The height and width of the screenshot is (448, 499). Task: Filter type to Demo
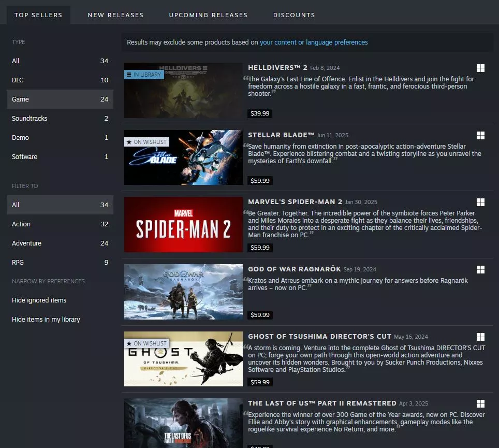(x=60, y=137)
